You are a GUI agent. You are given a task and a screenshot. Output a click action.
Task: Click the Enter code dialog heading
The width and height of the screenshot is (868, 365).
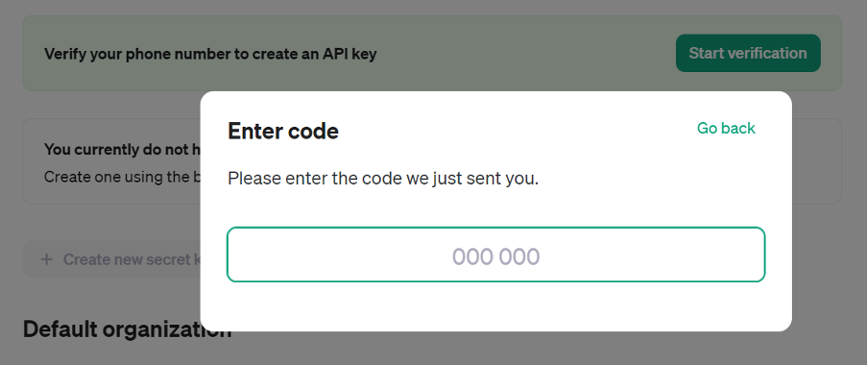click(283, 132)
